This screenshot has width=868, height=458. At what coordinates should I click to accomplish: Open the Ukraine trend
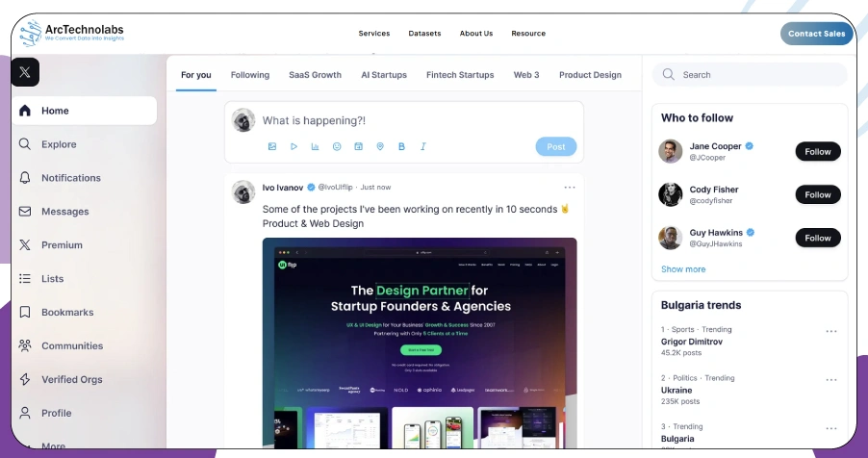click(677, 391)
